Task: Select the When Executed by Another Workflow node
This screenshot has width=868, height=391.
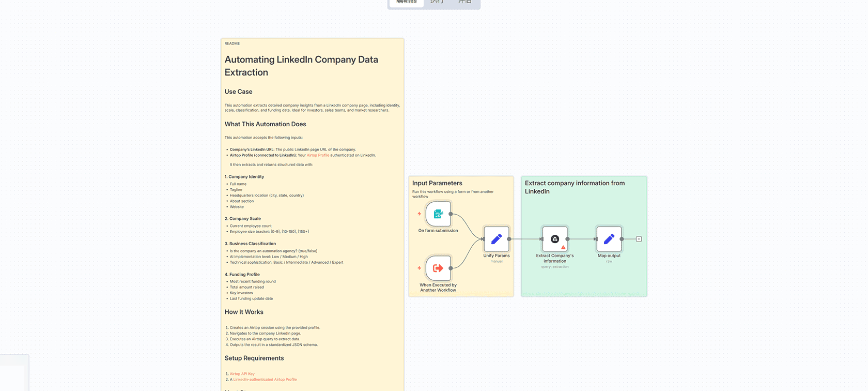Action: tap(438, 268)
